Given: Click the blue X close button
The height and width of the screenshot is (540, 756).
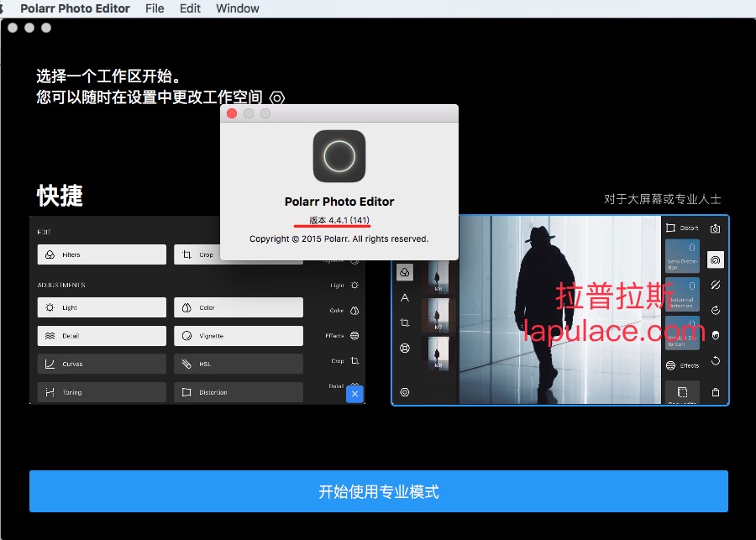Looking at the screenshot, I should tap(354, 394).
